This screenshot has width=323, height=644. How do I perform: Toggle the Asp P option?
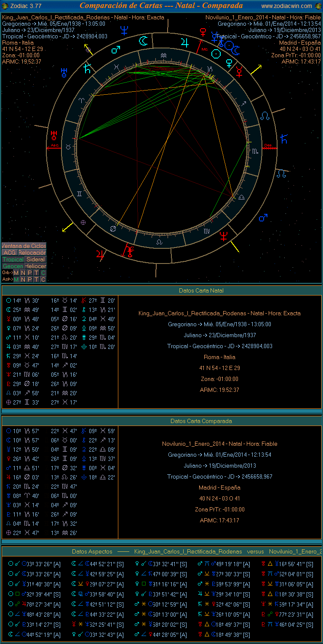(x=29, y=279)
